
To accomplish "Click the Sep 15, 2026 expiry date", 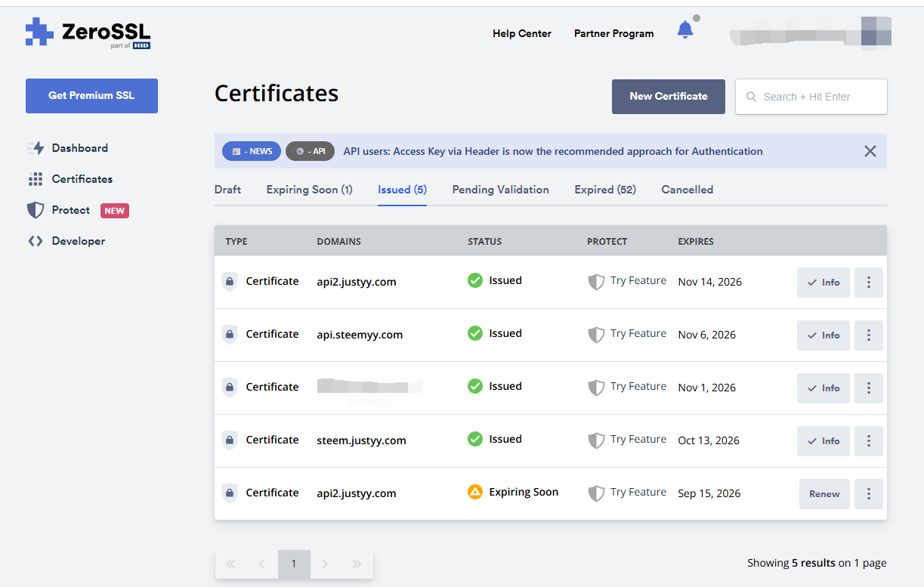I will 709,493.
